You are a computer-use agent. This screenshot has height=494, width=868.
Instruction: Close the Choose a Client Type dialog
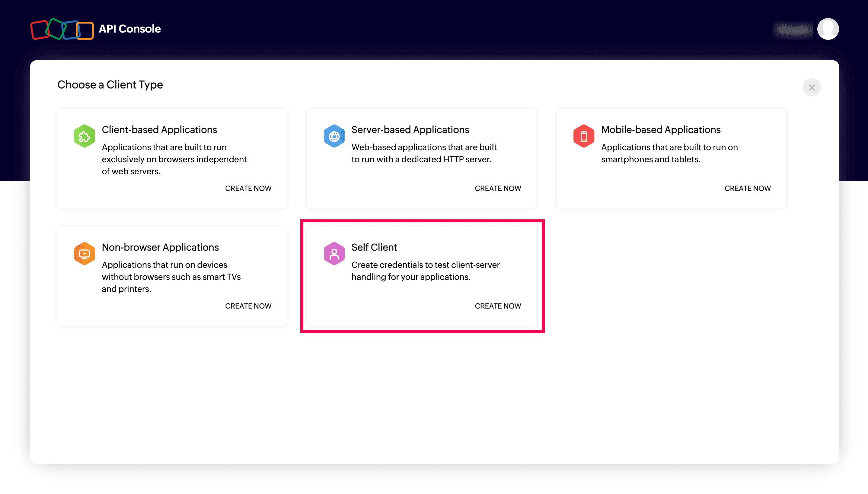tap(812, 87)
